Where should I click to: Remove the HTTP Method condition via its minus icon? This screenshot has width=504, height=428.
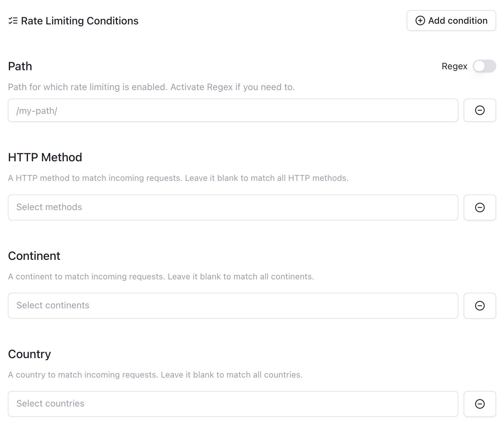480,207
